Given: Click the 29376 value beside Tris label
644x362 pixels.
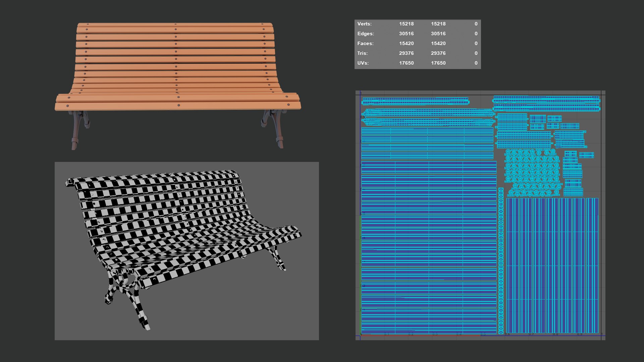Looking at the screenshot, I should [x=406, y=53].
